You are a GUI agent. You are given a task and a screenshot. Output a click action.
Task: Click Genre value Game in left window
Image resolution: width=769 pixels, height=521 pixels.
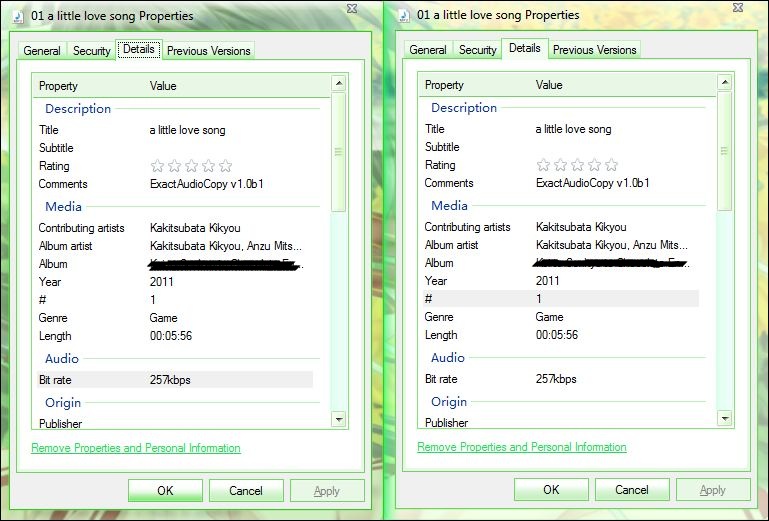coord(163,318)
